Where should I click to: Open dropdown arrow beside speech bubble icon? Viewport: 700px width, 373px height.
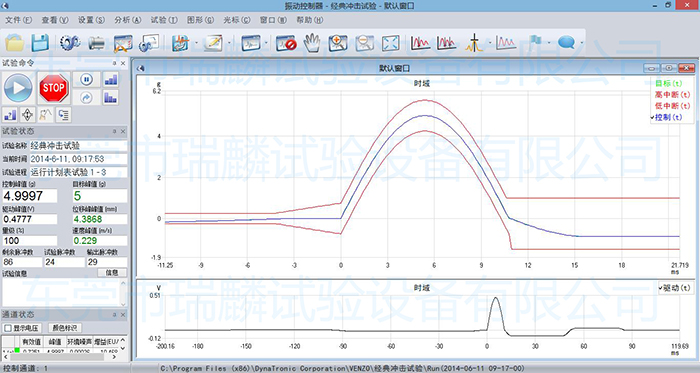tap(582, 43)
